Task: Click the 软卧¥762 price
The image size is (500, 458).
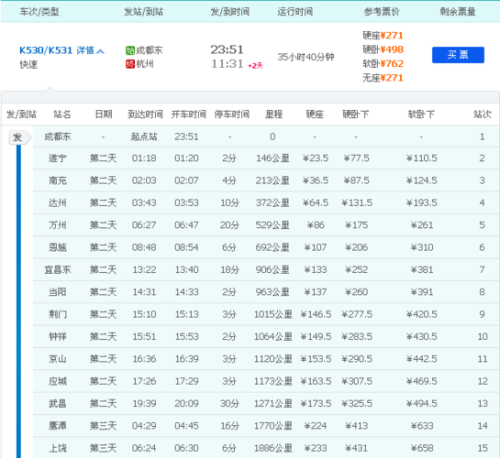Action: 383,64
